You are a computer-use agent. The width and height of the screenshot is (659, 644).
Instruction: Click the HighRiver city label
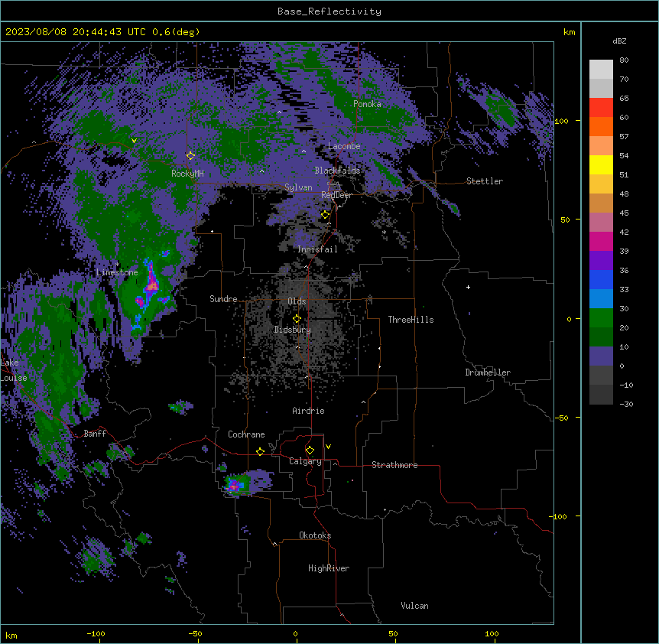coord(329,568)
